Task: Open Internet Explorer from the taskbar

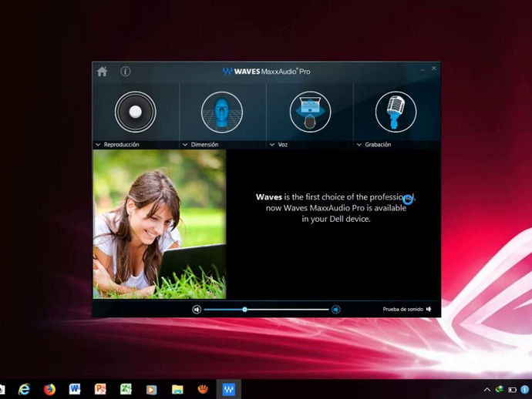Action: 24,390
